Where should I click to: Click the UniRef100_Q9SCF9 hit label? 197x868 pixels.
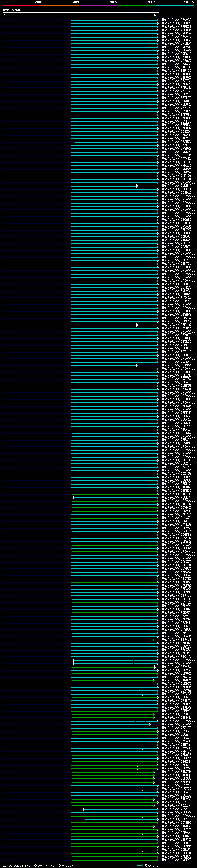tap(177, 362)
